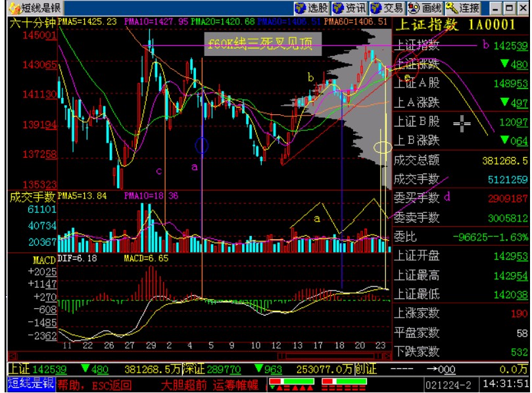Open the 选股 stock picker tool
Screen dimensions: 532x393
coord(312,8)
